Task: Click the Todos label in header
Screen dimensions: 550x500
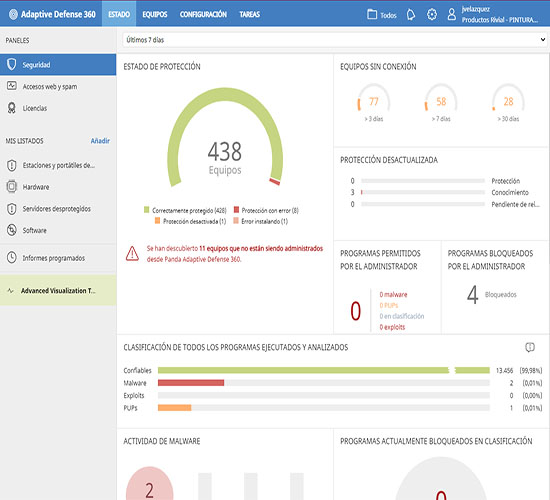Action: pos(388,15)
